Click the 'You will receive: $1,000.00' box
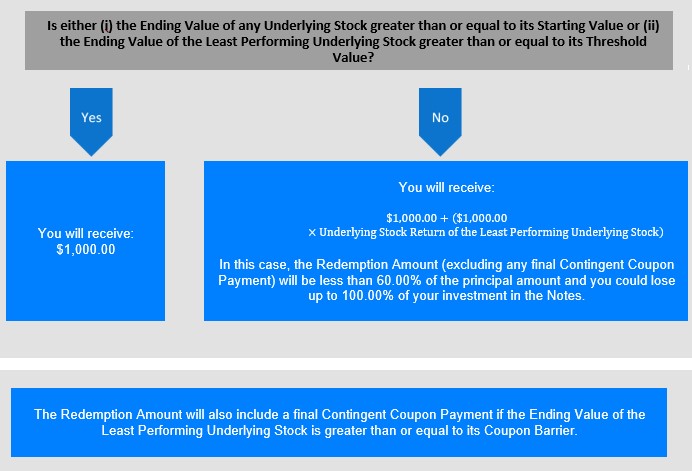This screenshot has width=692, height=471. pyautogui.click(x=85, y=241)
